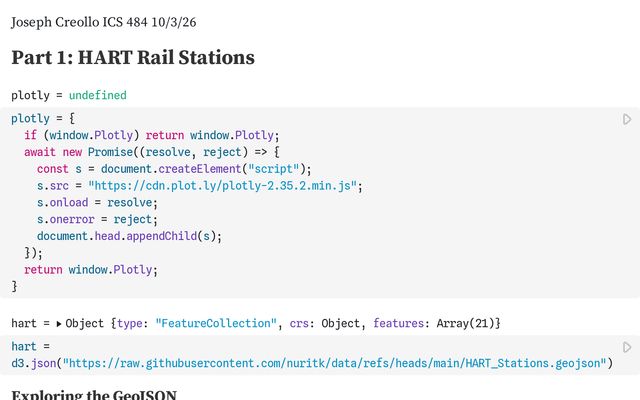Image resolution: width=640 pixels, height=400 pixels.
Task: Run the hart d3.json cell play icon
Action: 627,347
